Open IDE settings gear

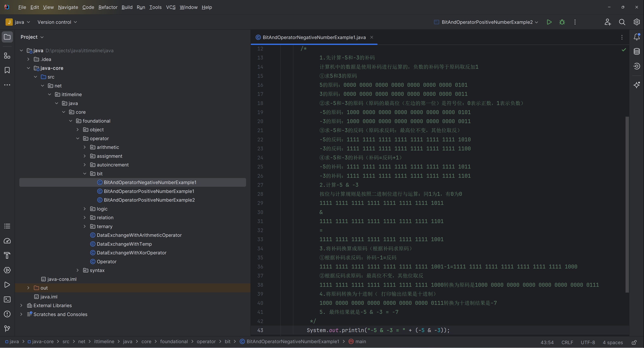[x=637, y=22]
